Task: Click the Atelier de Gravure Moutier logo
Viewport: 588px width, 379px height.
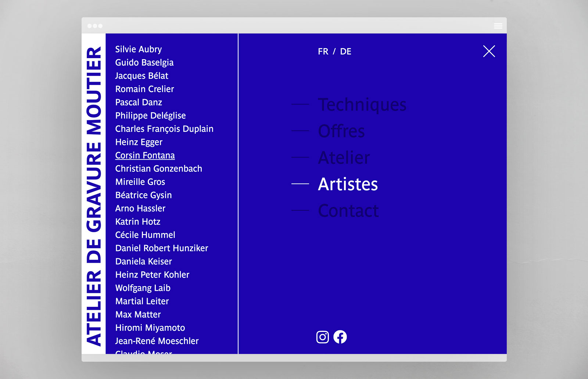Action: [x=94, y=196]
